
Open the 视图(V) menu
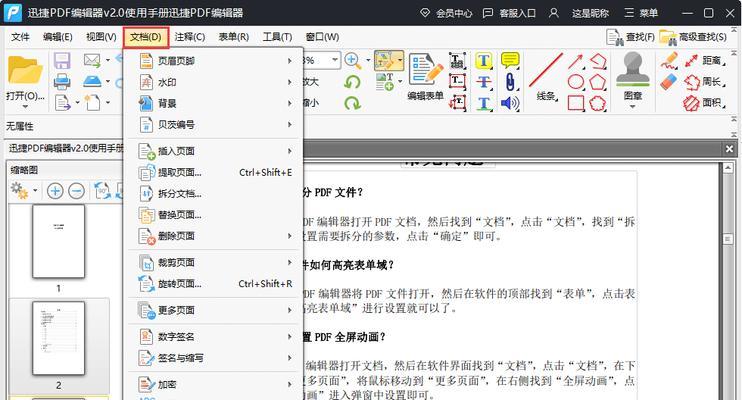pyautogui.click(x=101, y=37)
